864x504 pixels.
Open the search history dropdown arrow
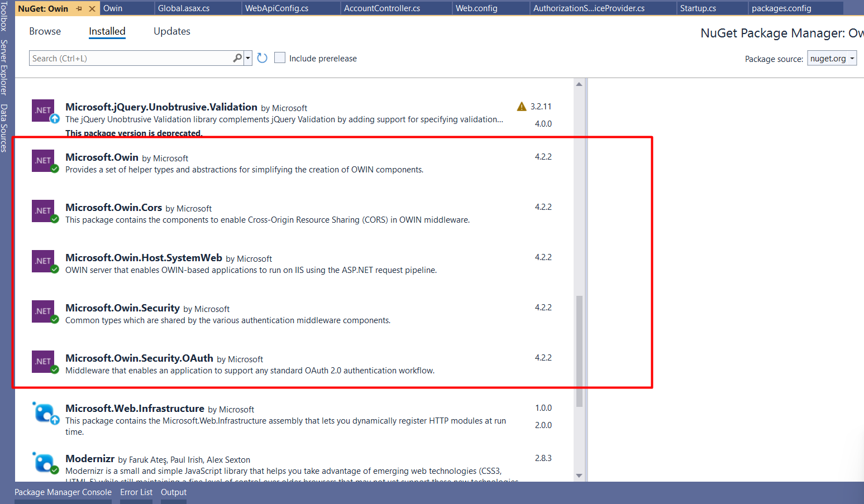[248, 58]
